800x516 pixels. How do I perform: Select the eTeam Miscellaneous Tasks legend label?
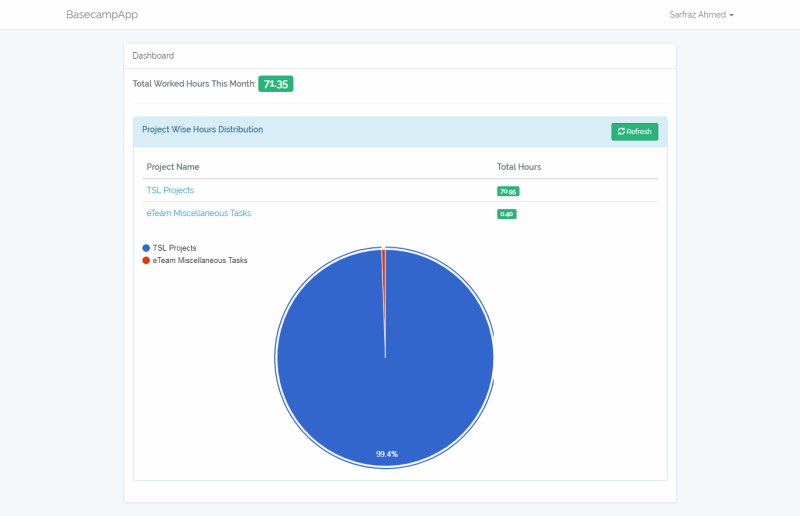point(200,260)
